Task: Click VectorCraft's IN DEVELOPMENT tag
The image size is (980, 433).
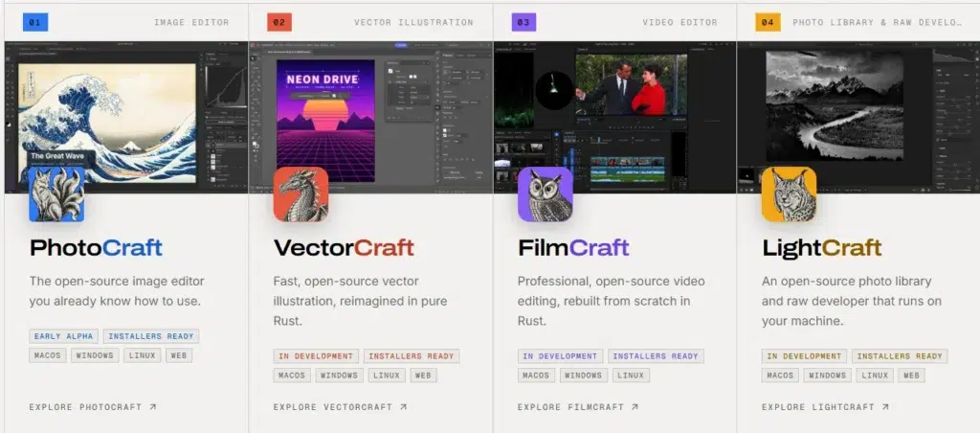Action: click(x=316, y=356)
